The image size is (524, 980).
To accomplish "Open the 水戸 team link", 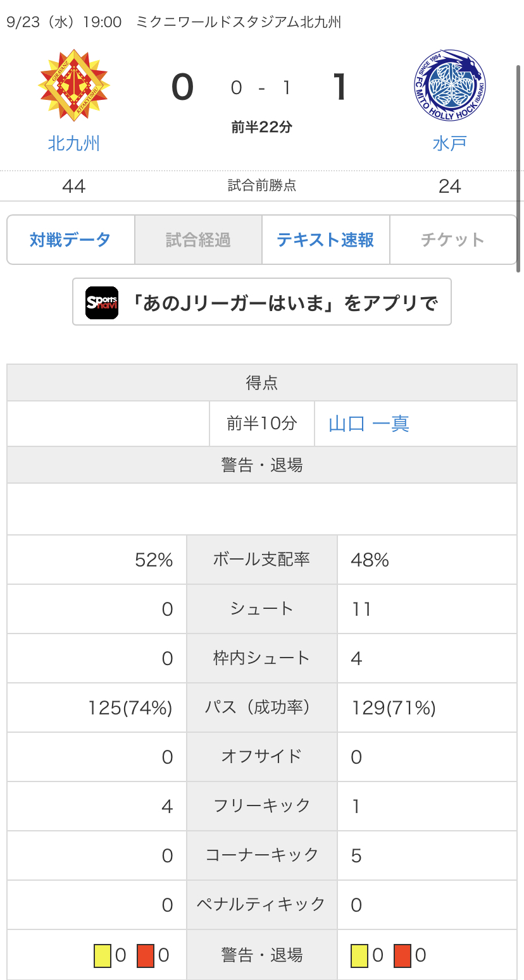I will pos(449,144).
